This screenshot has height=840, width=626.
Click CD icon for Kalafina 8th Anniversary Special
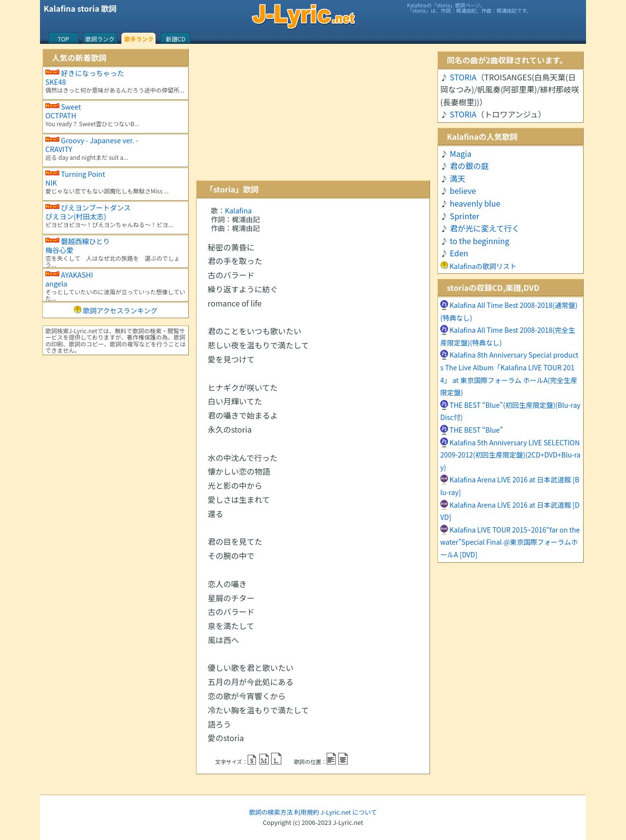444,354
